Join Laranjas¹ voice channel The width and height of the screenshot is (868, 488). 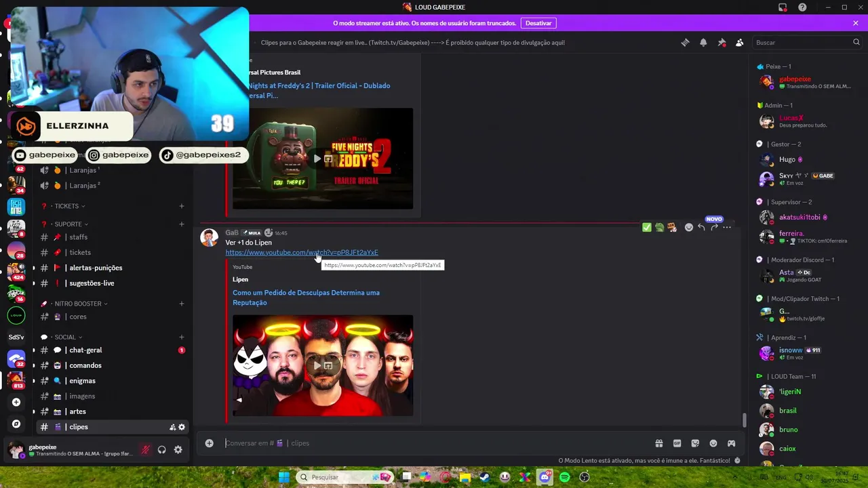click(x=112, y=170)
